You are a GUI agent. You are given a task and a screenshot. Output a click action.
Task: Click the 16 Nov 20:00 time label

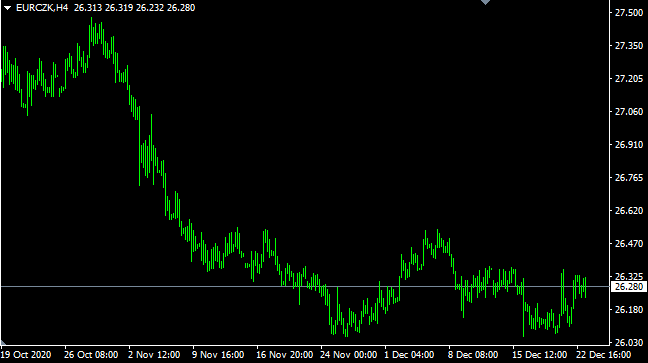click(x=284, y=355)
